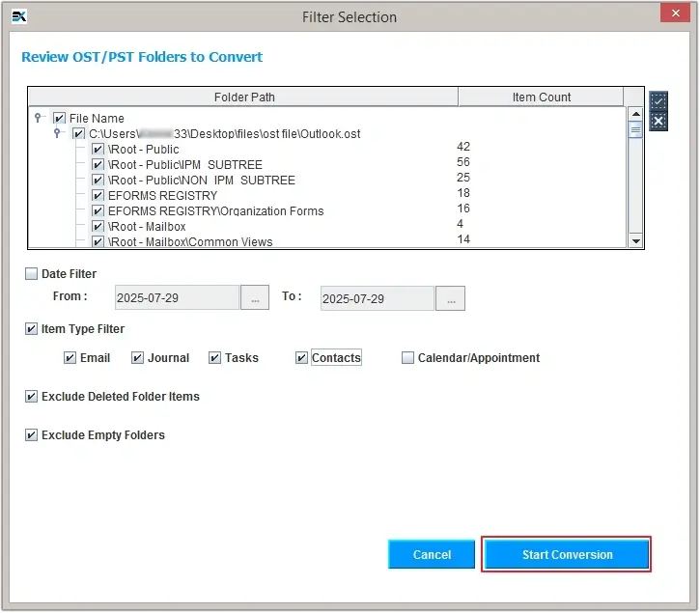Check the Calendar/Appointment item type

pyautogui.click(x=408, y=358)
